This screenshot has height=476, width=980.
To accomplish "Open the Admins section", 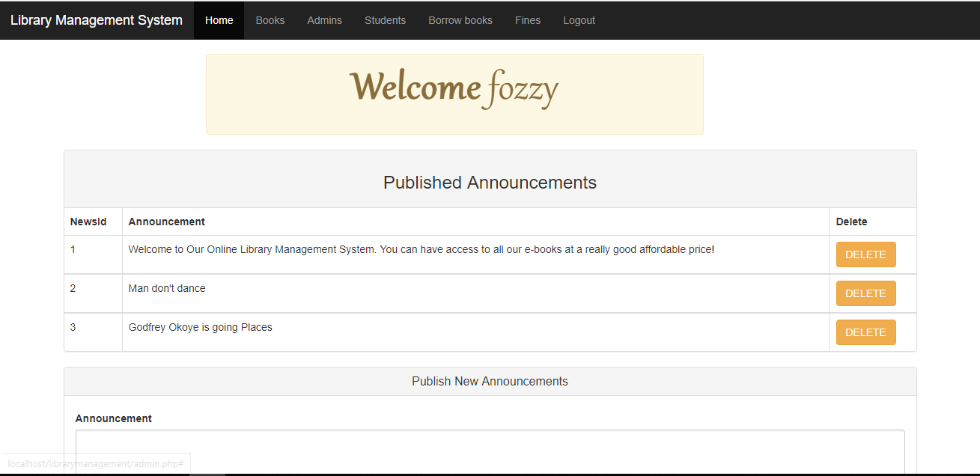I will 324,20.
